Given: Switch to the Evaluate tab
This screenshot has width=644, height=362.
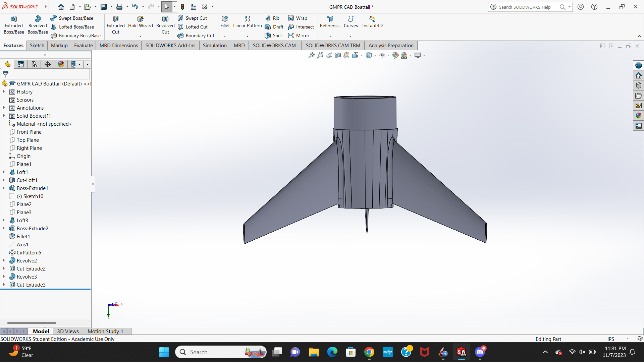Looking at the screenshot, I should pyautogui.click(x=83, y=46).
